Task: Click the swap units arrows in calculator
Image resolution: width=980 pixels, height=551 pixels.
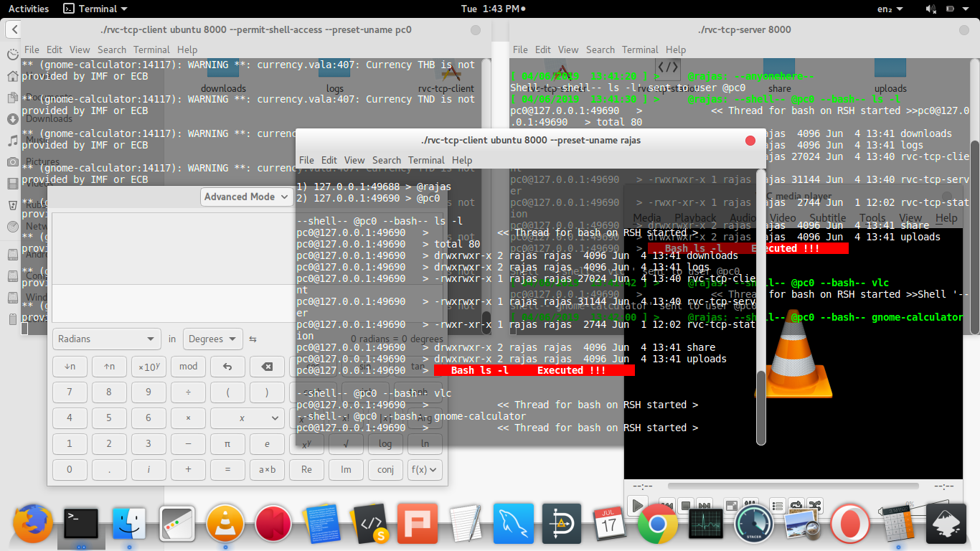Action: coord(253,339)
